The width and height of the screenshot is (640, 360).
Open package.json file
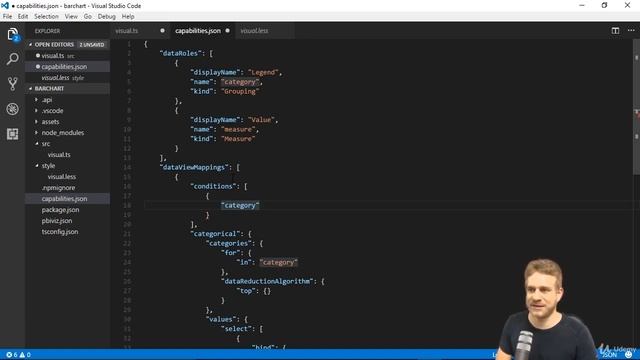pos(60,210)
